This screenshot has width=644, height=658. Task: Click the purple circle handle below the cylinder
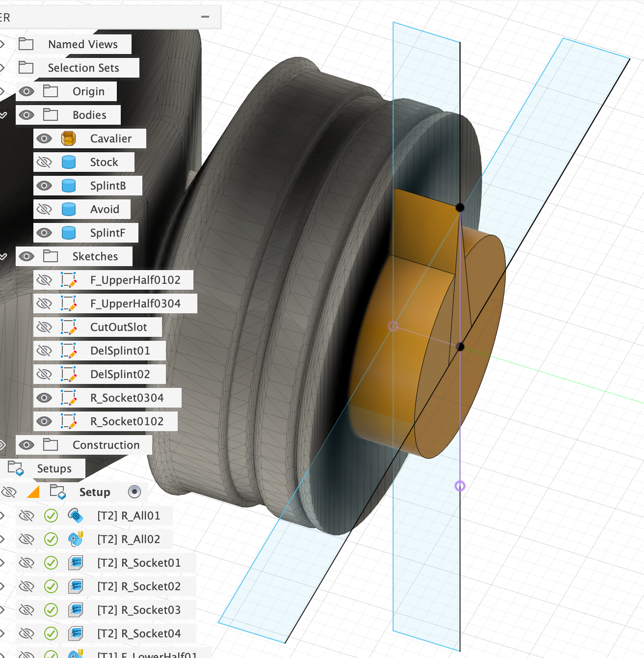[x=460, y=486]
